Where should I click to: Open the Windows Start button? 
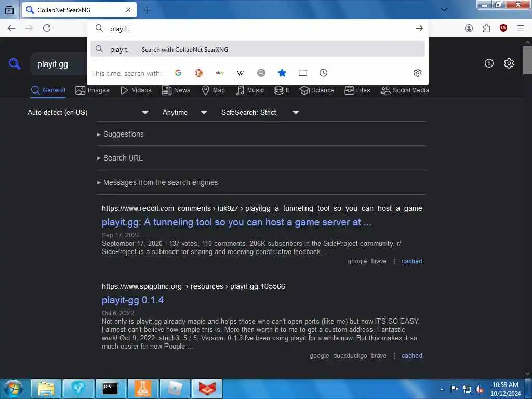pyautogui.click(x=13, y=389)
